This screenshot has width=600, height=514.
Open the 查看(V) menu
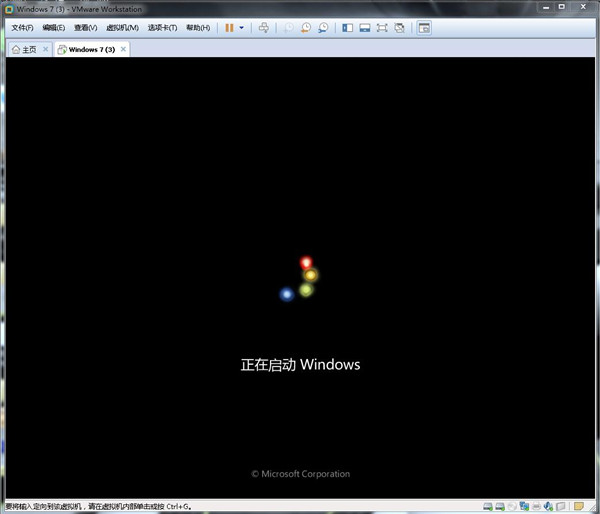coord(85,28)
